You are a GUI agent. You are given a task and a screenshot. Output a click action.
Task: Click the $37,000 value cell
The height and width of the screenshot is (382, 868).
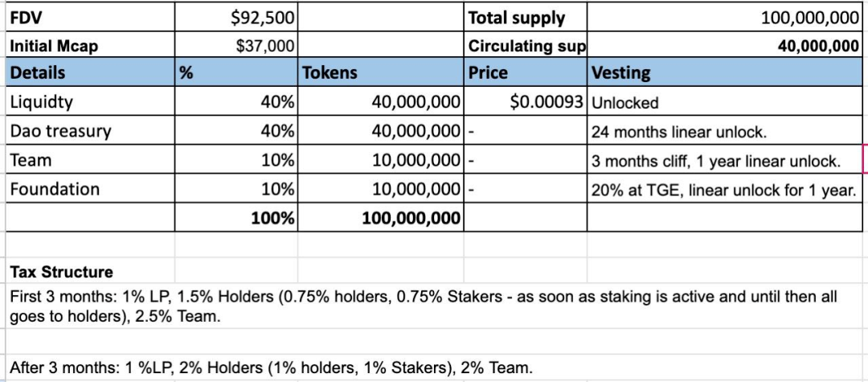237,46
